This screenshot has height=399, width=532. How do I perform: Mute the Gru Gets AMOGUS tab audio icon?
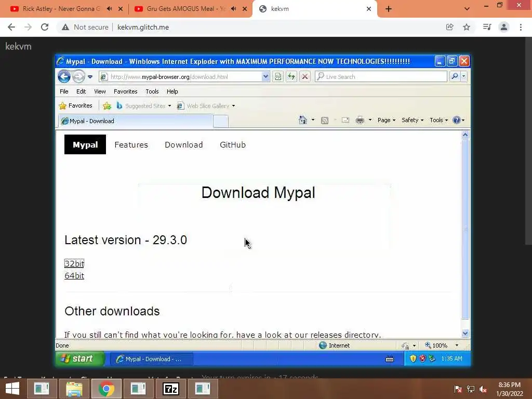click(x=233, y=9)
